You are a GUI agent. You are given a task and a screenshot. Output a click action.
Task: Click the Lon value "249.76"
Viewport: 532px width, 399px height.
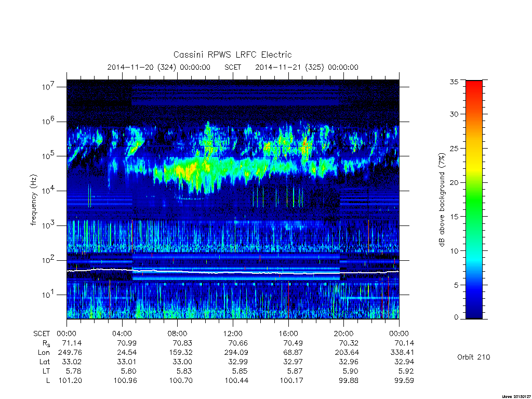click(x=70, y=353)
